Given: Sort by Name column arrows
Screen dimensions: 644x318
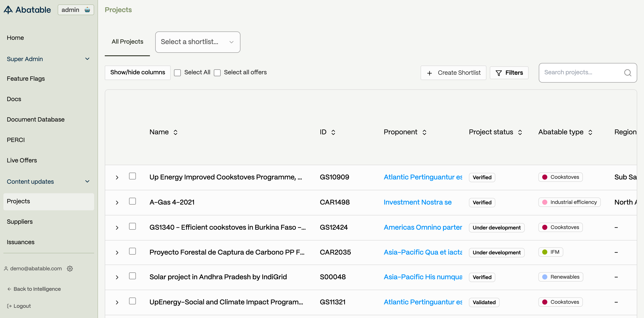Looking at the screenshot, I should [x=175, y=132].
